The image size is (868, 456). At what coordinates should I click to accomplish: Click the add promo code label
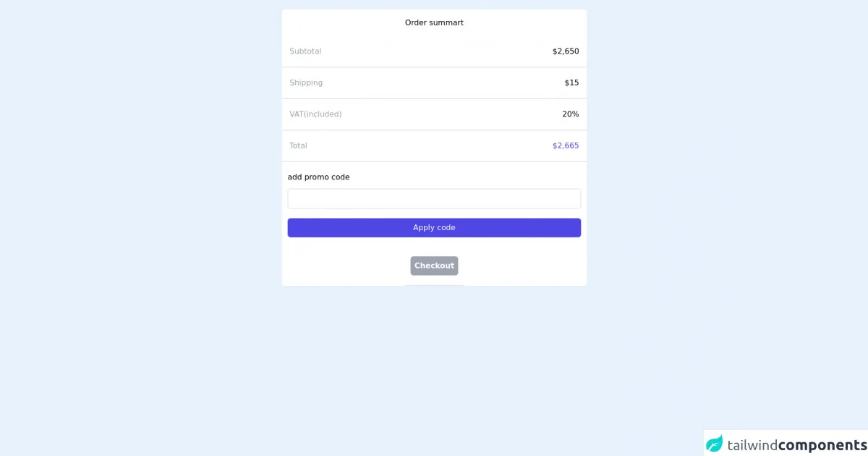[318, 177]
